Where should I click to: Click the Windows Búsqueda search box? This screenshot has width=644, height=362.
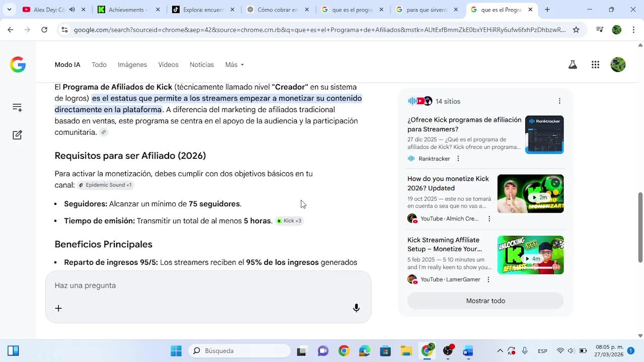click(x=240, y=351)
